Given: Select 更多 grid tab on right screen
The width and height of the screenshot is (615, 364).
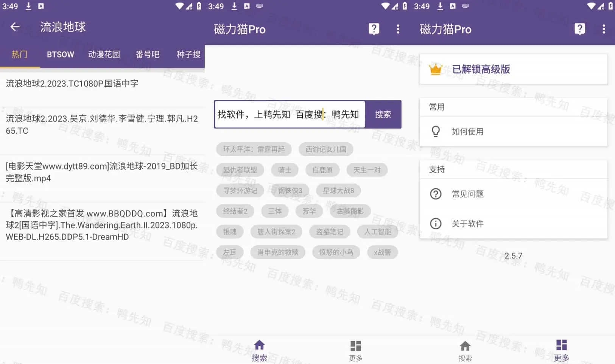Looking at the screenshot, I should [561, 351].
